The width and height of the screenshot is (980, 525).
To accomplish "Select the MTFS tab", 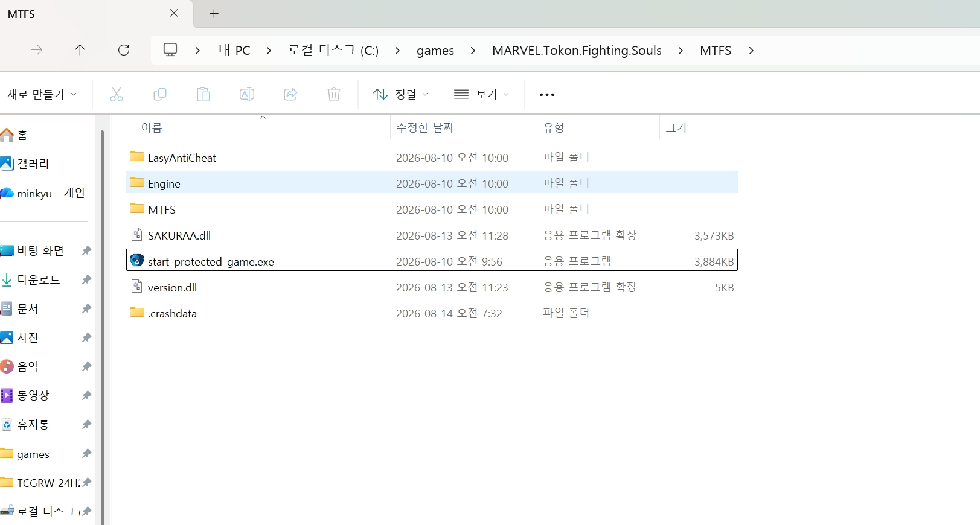I will click(97, 14).
